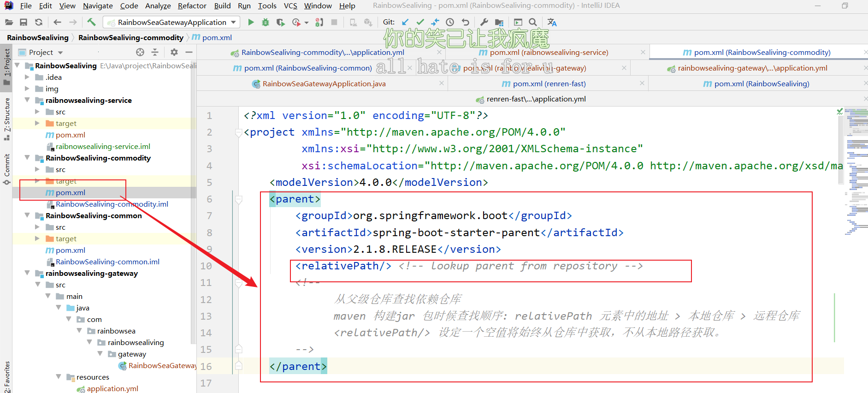Viewport: 868px width, 393px height.
Task: Open the Build menu
Action: pos(222,6)
